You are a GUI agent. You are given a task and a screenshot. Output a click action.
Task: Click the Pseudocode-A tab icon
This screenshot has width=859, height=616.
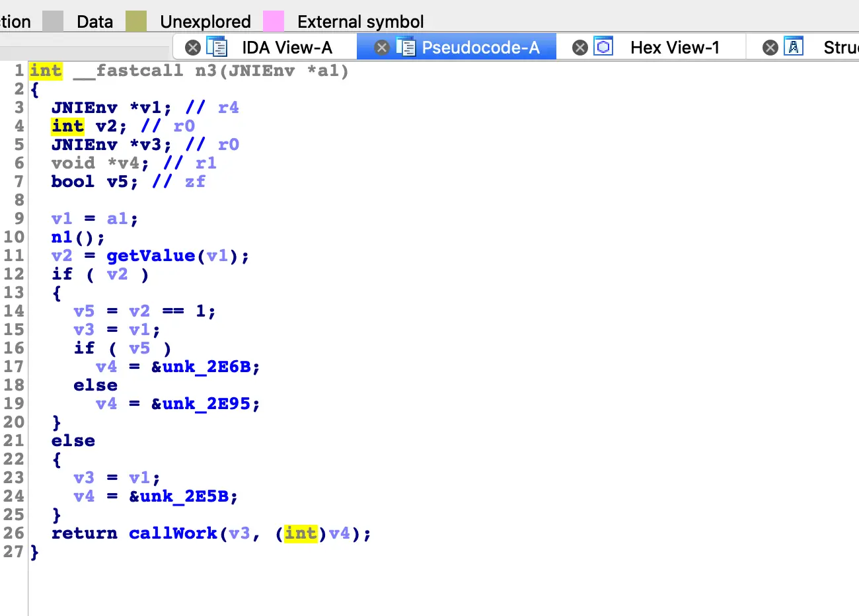click(x=406, y=47)
